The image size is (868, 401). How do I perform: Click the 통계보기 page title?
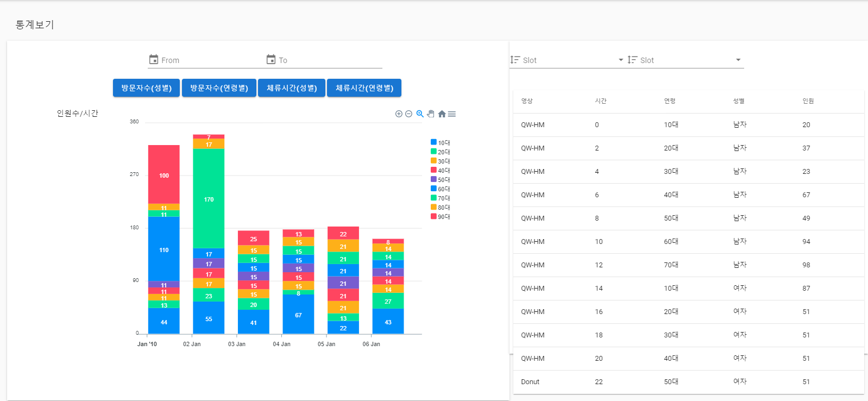pos(35,24)
